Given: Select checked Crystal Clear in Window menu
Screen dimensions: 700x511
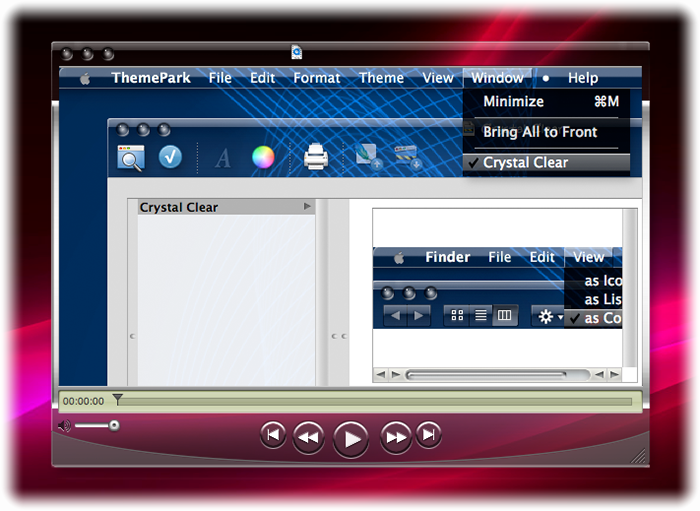Looking at the screenshot, I should coord(546,162).
